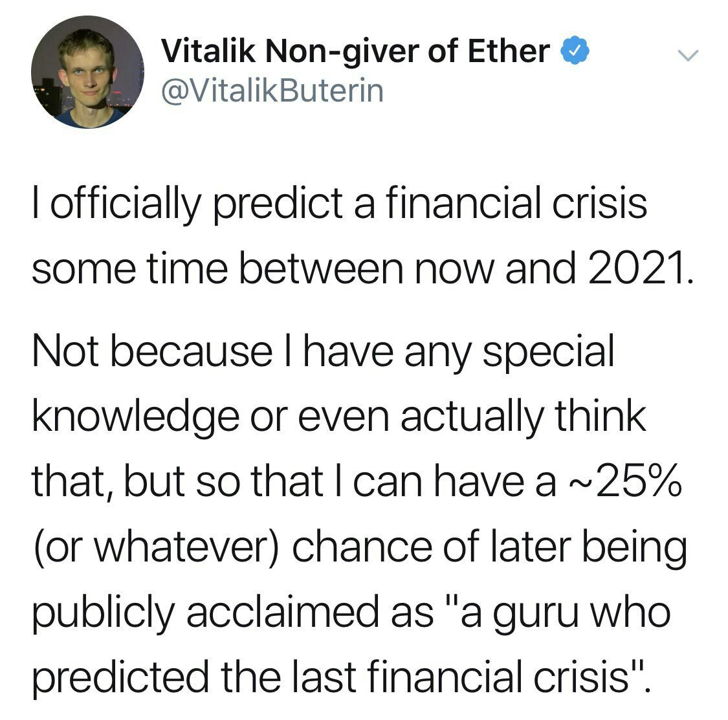Image resolution: width=728 pixels, height=720 pixels.
Task: Open the tweet author's profile picture
Action: tap(87, 72)
